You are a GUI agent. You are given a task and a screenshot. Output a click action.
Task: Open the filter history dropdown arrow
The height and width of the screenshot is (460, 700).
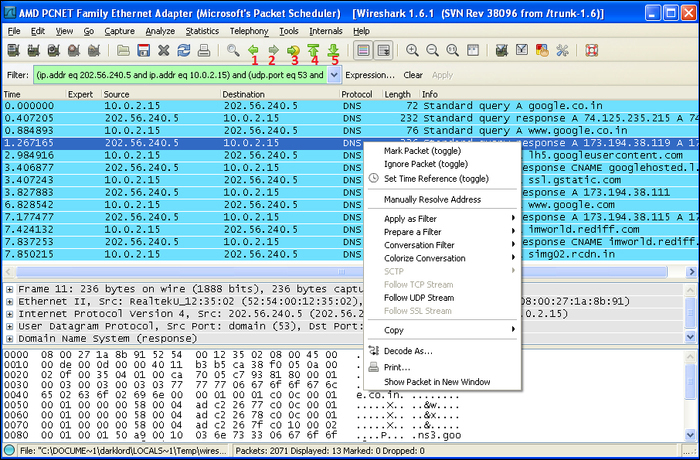(334, 75)
